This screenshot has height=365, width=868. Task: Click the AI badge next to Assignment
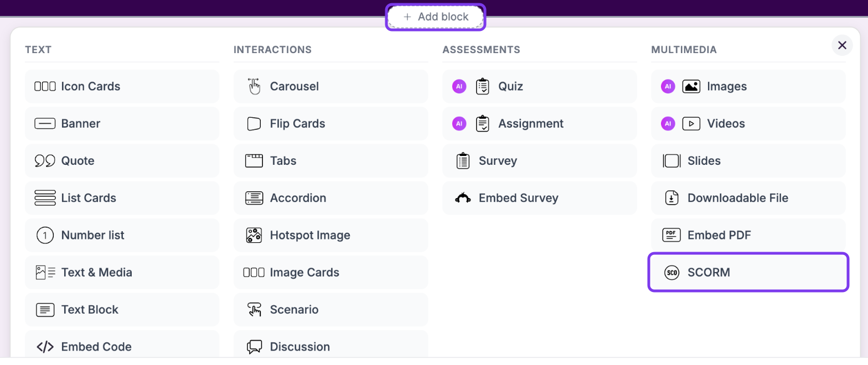pos(459,123)
